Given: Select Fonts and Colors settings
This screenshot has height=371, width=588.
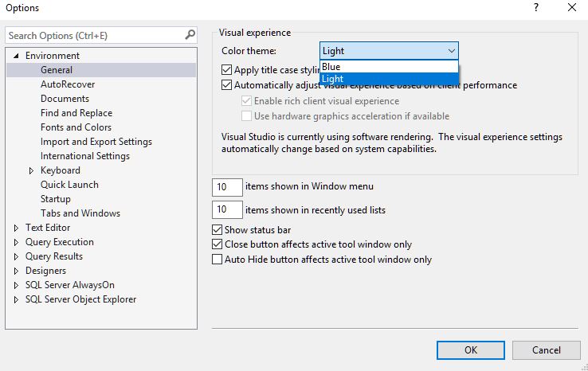Looking at the screenshot, I should pyautogui.click(x=76, y=127).
